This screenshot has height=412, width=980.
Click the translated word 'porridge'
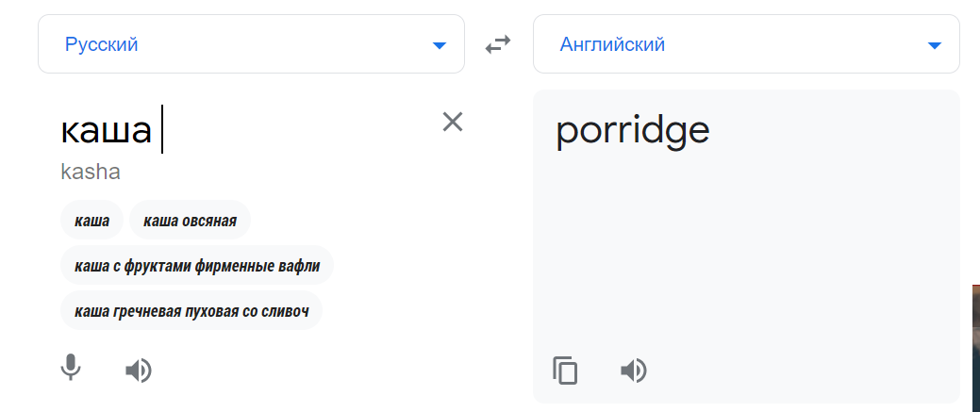(632, 131)
